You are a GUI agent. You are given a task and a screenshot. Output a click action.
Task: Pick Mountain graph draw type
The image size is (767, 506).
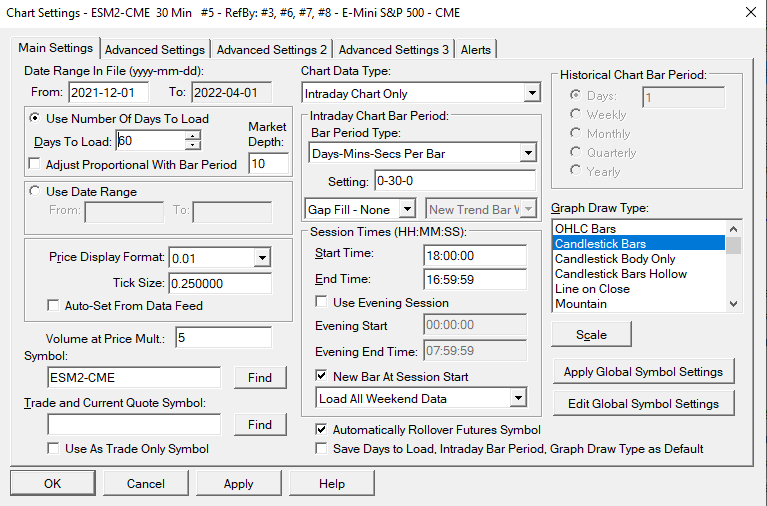click(x=639, y=304)
